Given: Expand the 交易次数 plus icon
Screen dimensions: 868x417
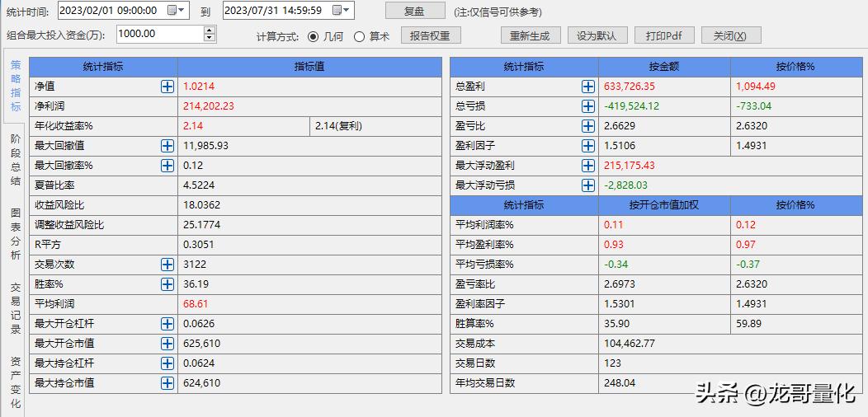Looking at the screenshot, I should click(167, 265).
